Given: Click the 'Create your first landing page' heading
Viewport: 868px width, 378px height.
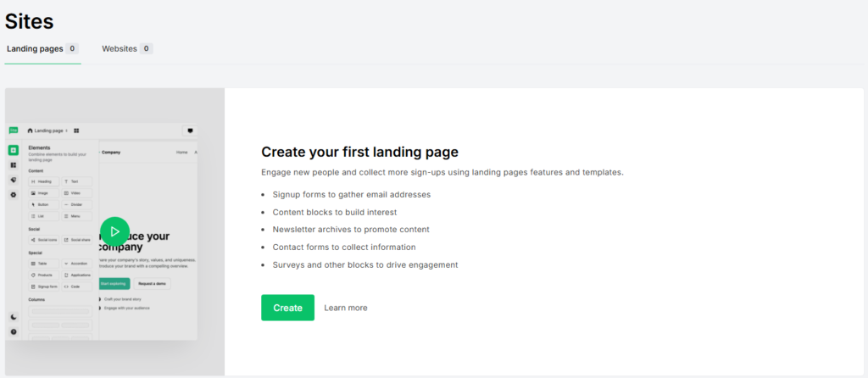Looking at the screenshot, I should click(359, 152).
